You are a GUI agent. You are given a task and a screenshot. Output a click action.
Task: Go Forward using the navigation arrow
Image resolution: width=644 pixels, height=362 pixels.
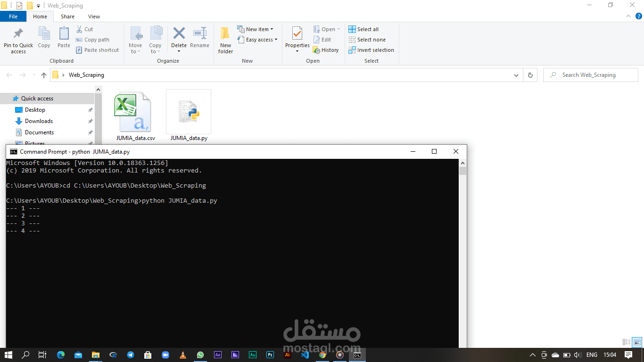click(x=23, y=75)
